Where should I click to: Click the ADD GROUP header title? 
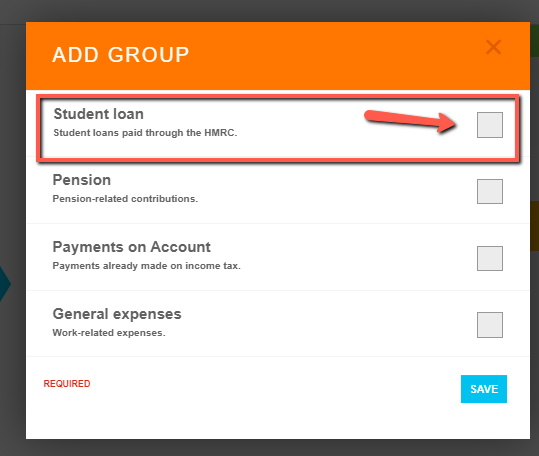coord(121,55)
